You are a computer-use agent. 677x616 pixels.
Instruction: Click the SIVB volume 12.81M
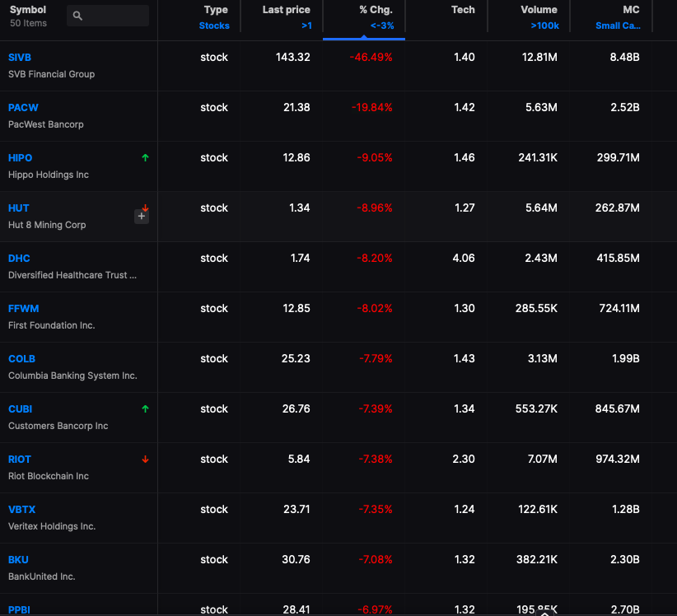coord(539,58)
